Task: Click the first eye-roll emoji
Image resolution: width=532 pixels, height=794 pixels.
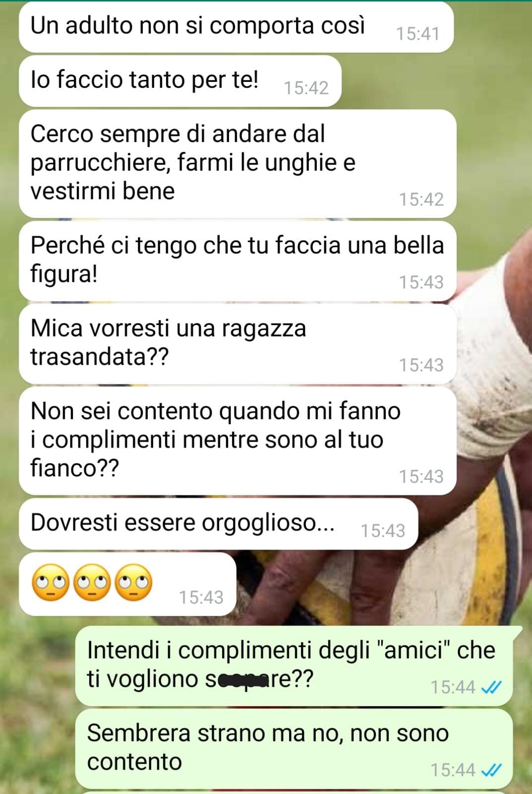Action: click(x=51, y=583)
